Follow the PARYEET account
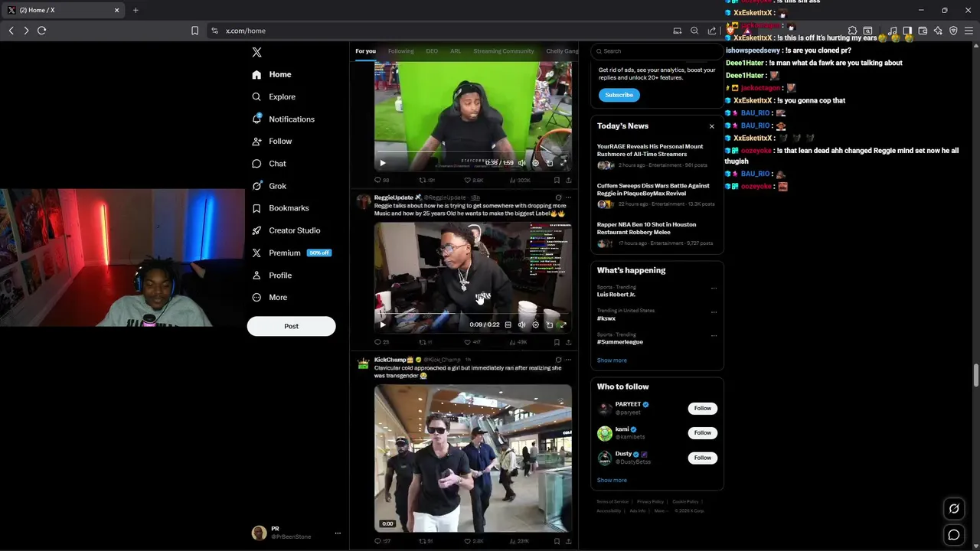The height and width of the screenshot is (551, 980). (702, 409)
